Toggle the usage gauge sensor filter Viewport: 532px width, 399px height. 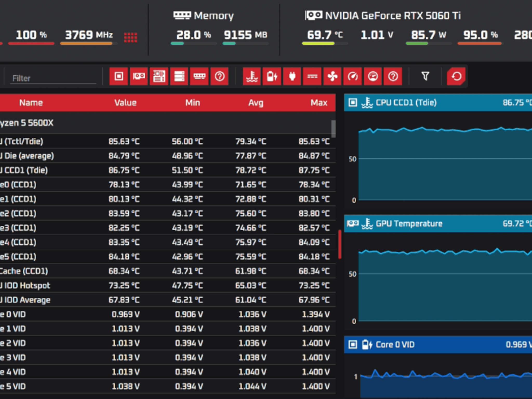(x=373, y=76)
